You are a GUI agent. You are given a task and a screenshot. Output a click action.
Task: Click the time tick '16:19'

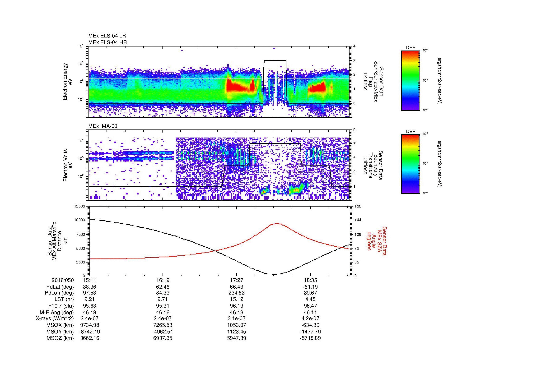[163, 280]
